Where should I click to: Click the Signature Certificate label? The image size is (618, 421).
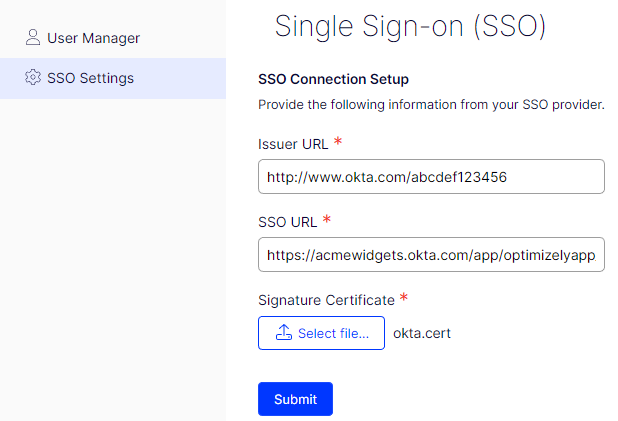coord(326,300)
